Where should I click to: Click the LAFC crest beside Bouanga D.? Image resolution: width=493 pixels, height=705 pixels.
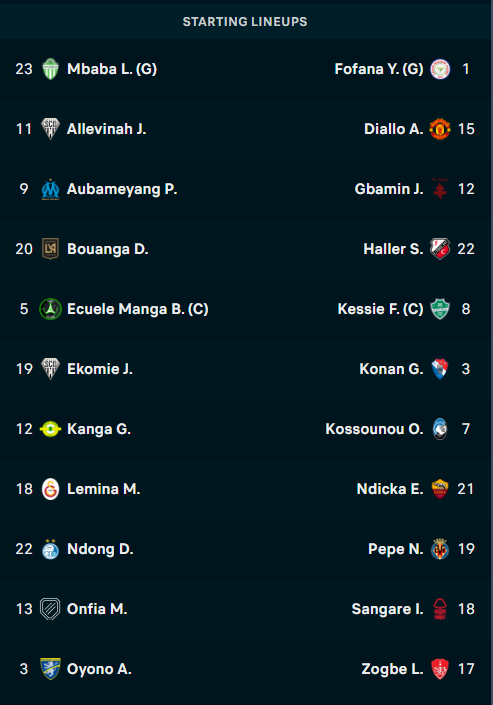50,249
